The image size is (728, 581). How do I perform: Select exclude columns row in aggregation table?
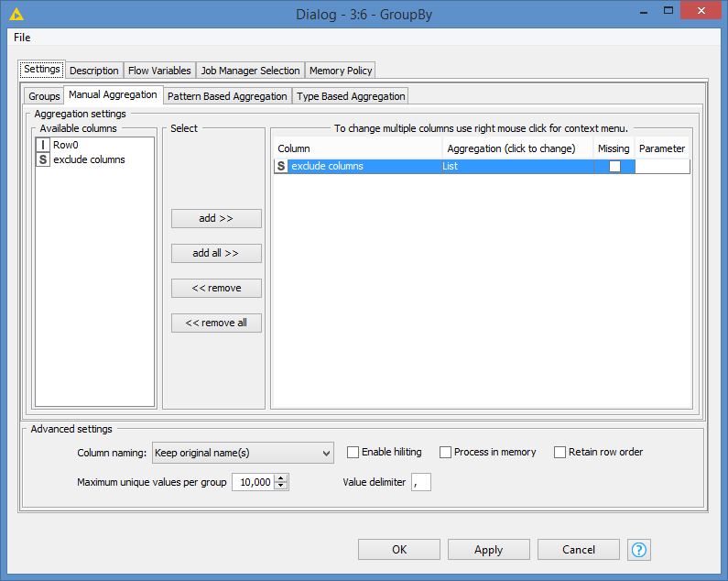tap(482, 166)
